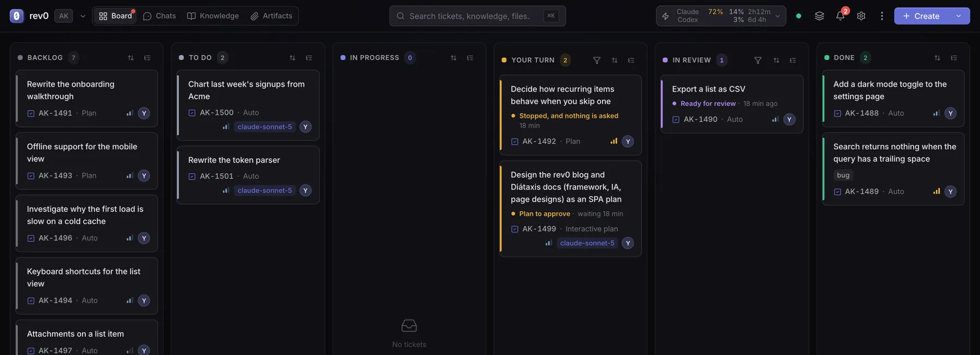Click the Y avatar on AK-1500 card

pos(305,127)
